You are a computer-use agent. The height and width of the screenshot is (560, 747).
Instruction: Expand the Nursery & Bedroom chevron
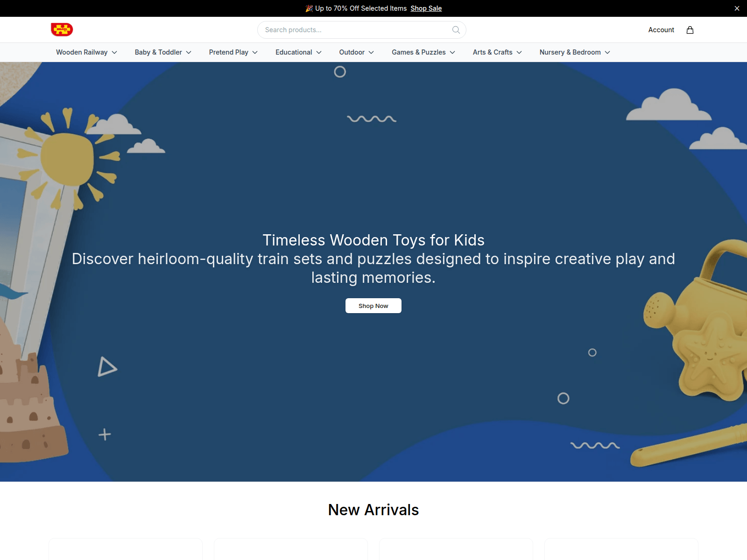607,52
